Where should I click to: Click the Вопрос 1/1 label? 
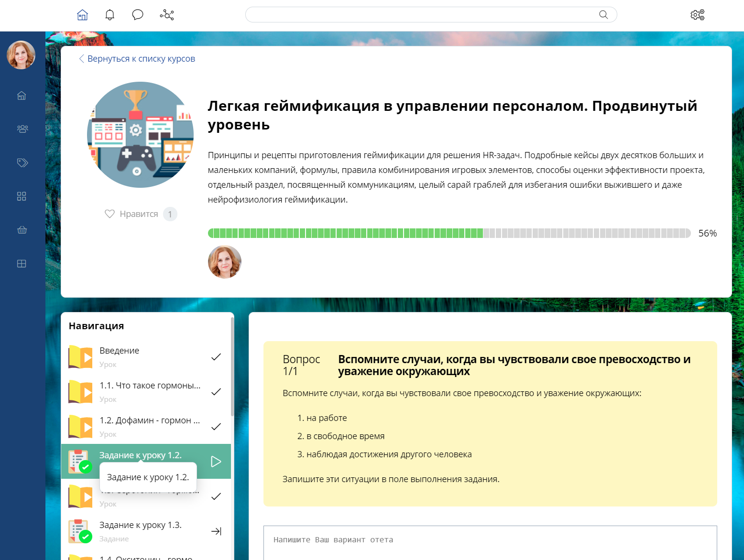(x=301, y=365)
